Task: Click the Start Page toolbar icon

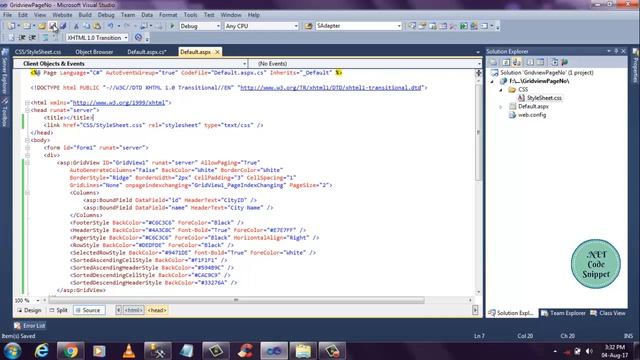Action: tap(464, 26)
